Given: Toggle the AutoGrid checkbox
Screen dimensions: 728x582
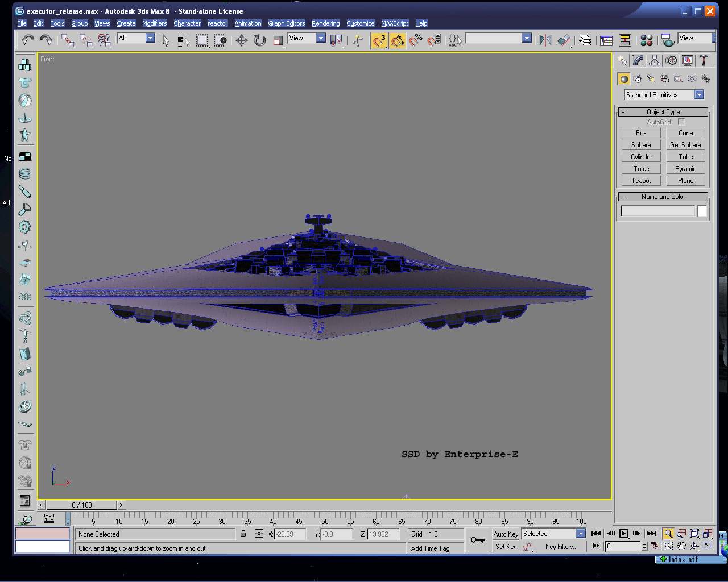Looking at the screenshot, I should (681, 122).
